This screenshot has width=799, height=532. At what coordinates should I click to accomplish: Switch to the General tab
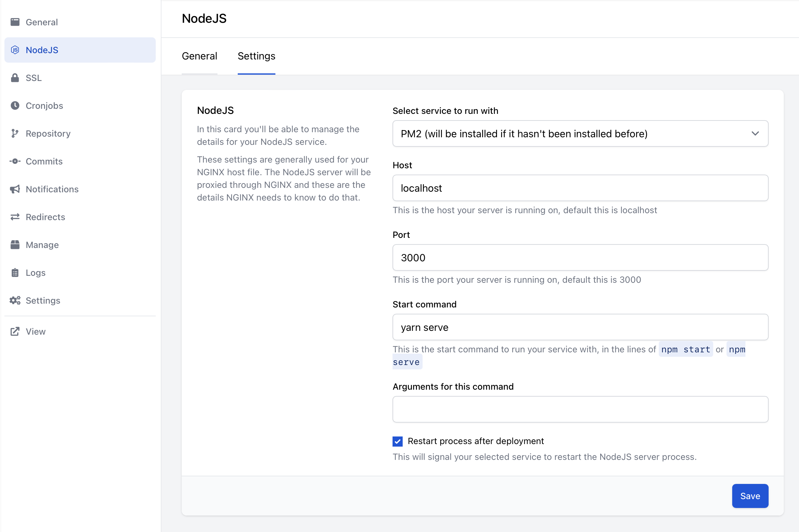199,56
